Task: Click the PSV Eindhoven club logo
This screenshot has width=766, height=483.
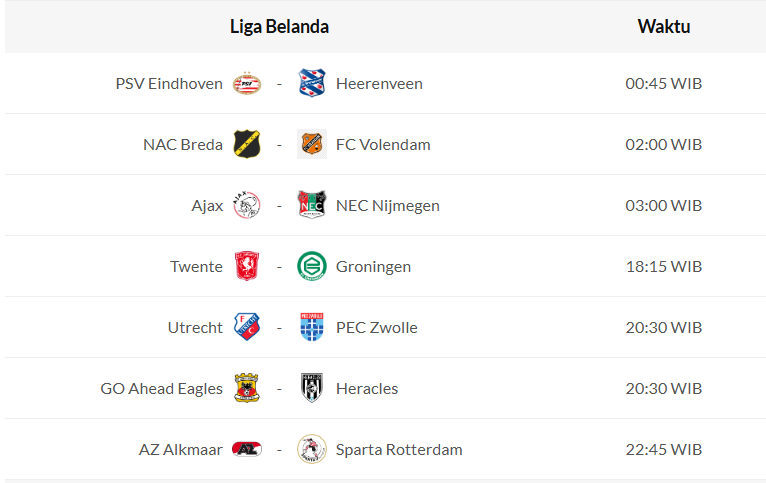Action: (x=247, y=84)
